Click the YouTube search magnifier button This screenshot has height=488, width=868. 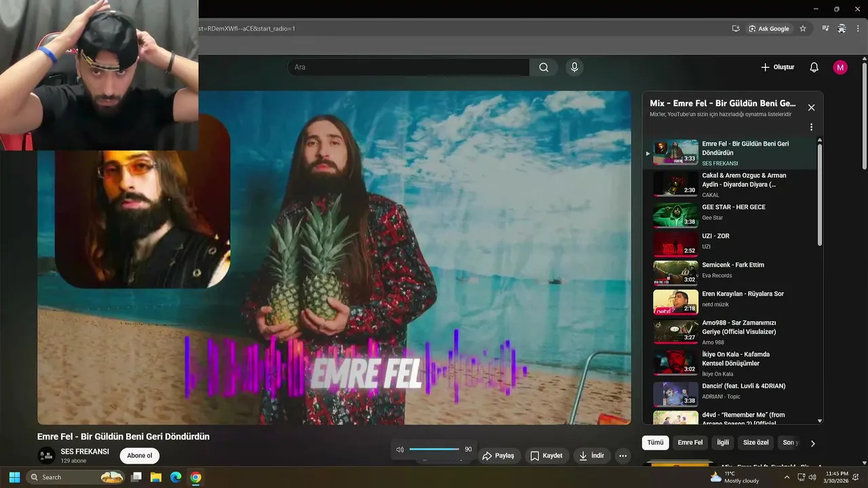tap(544, 67)
